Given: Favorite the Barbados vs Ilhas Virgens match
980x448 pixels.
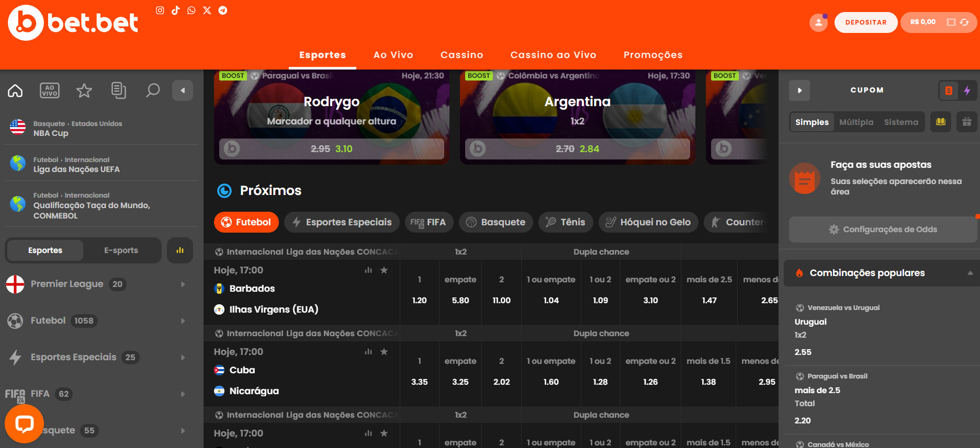Looking at the screenshot, I should pyautogui.click(x=384, y=270).
